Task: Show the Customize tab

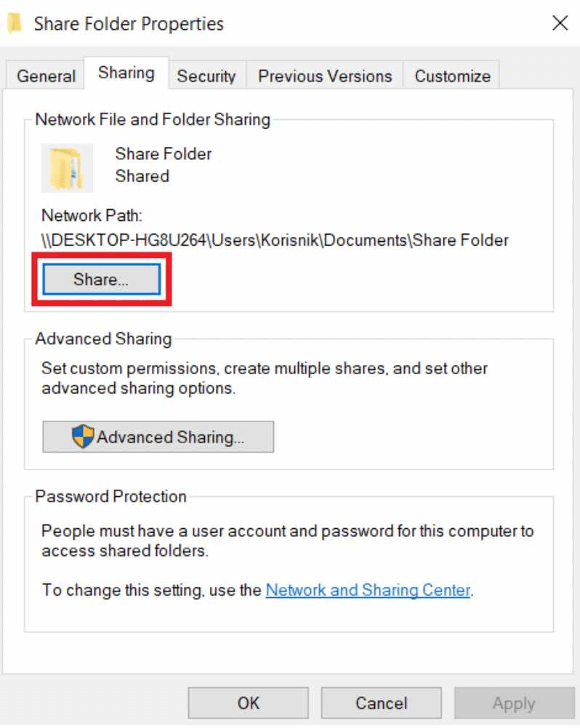Action: click(x=452, y=76)
